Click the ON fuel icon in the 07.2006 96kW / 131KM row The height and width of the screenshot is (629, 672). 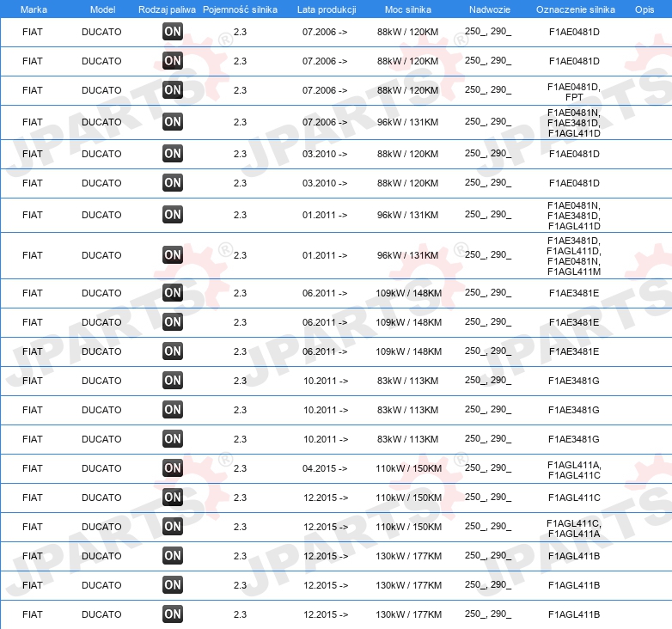click(173, 122)
